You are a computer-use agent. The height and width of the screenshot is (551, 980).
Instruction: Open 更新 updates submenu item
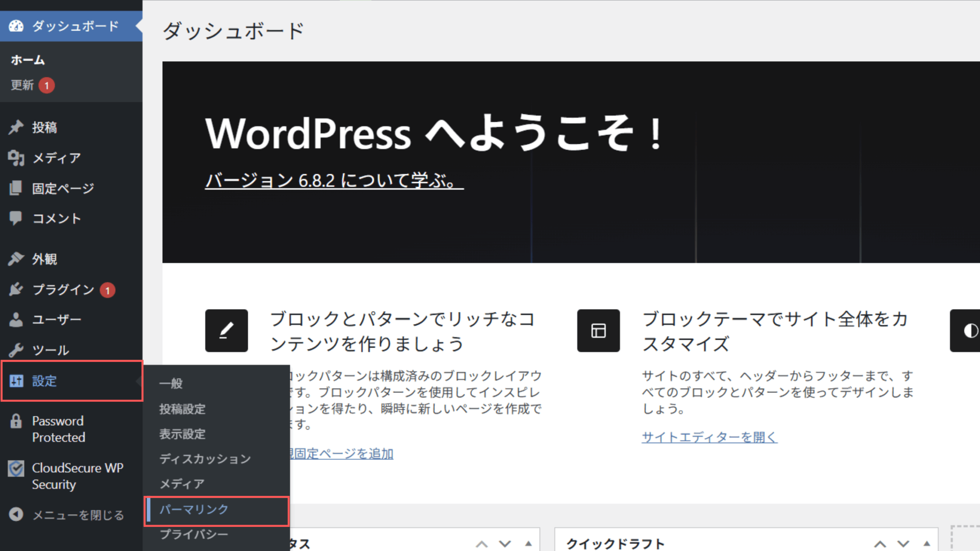[x=22, y=85]
